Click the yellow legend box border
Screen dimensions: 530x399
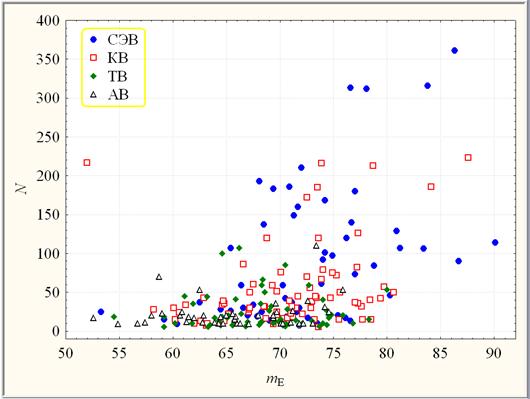tap(113, 29)
